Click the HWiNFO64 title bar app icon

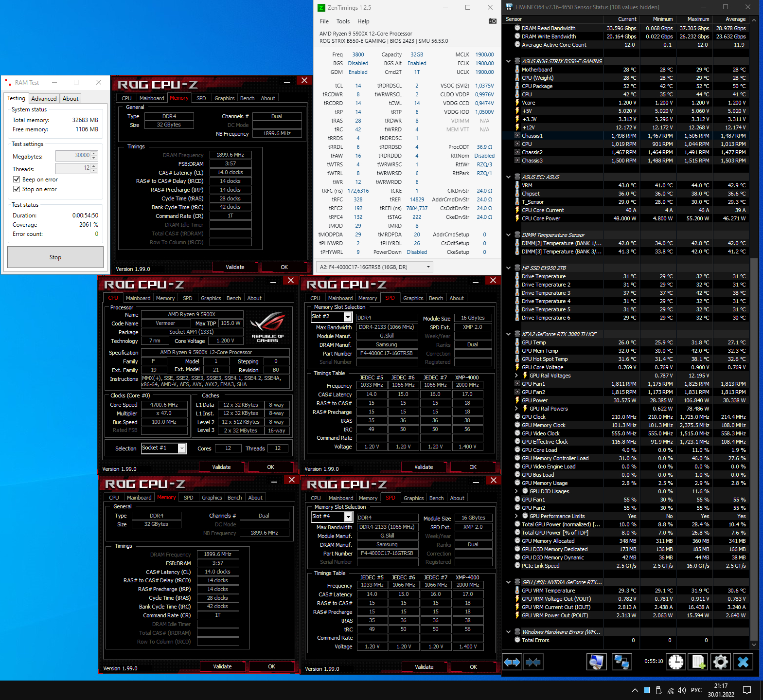click(x=509, y=7)
